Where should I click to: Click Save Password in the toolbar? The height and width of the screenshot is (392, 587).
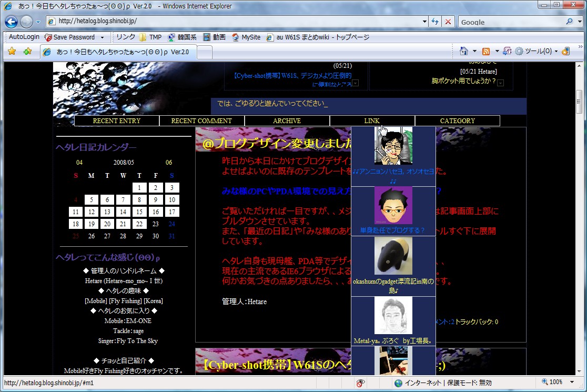(70, 37)
